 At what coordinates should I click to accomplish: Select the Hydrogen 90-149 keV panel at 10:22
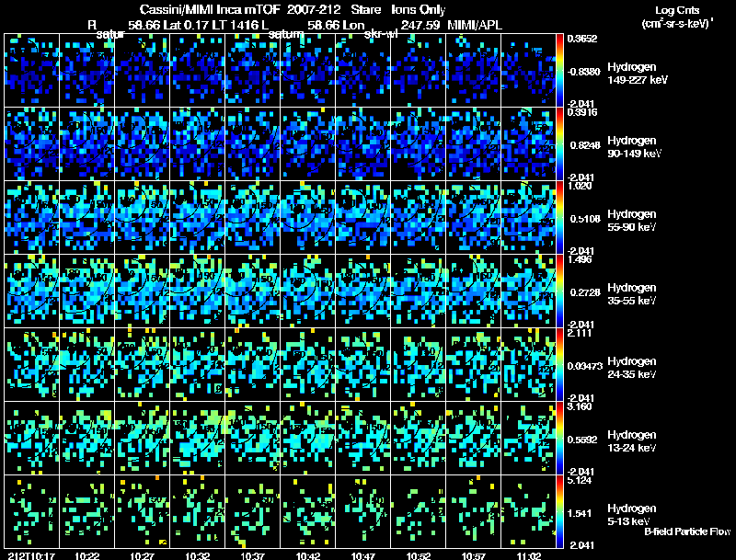87,144
